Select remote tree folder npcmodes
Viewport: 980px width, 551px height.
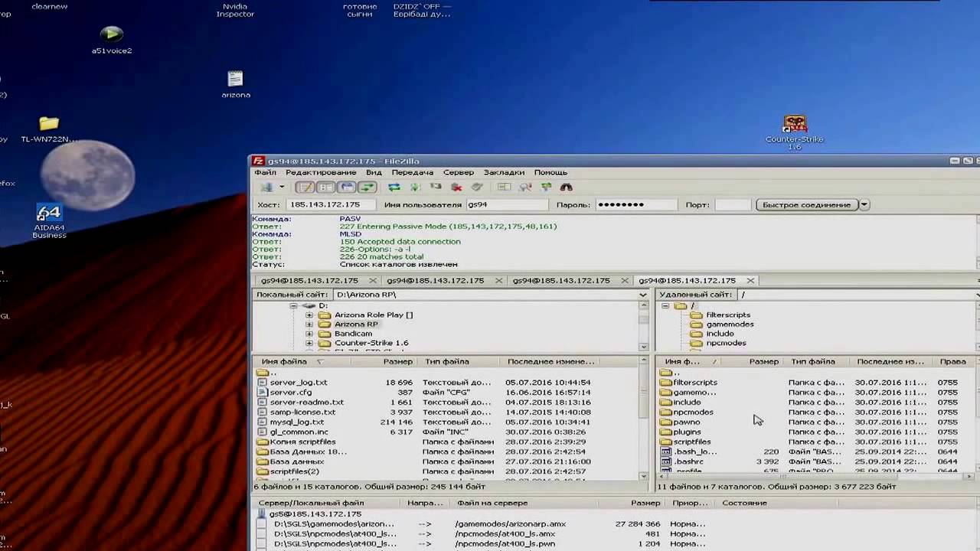tap(726, 343)
